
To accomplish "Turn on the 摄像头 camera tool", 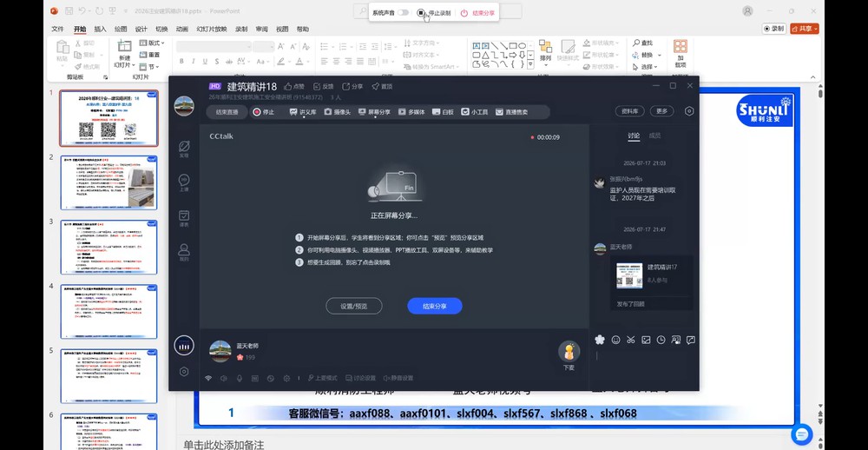I will point(337,112).
